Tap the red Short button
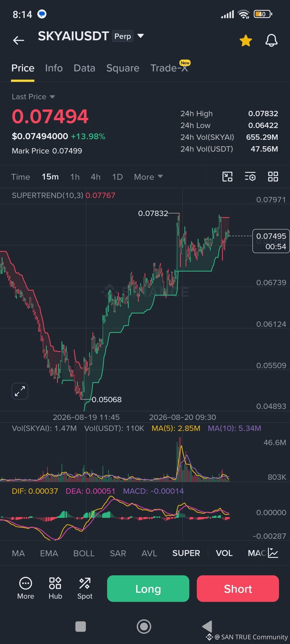The width and height of the screenshot is (290, 644). [238, 588]
